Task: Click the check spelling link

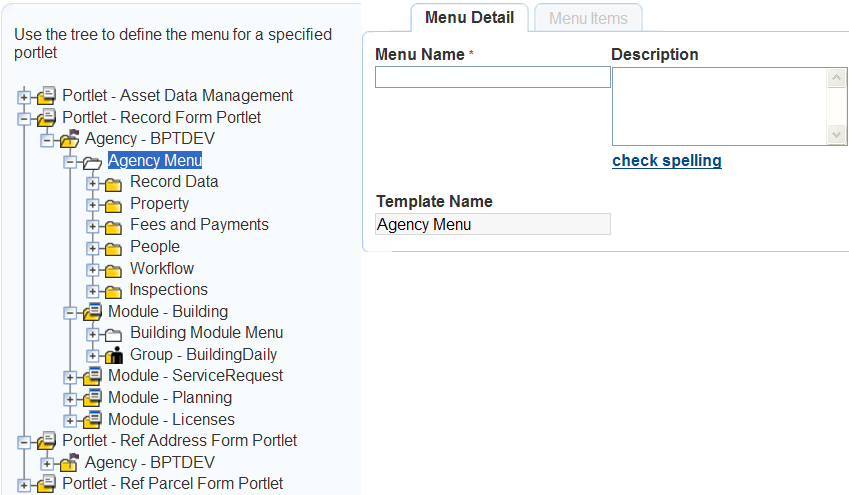Action: (666, 160)
